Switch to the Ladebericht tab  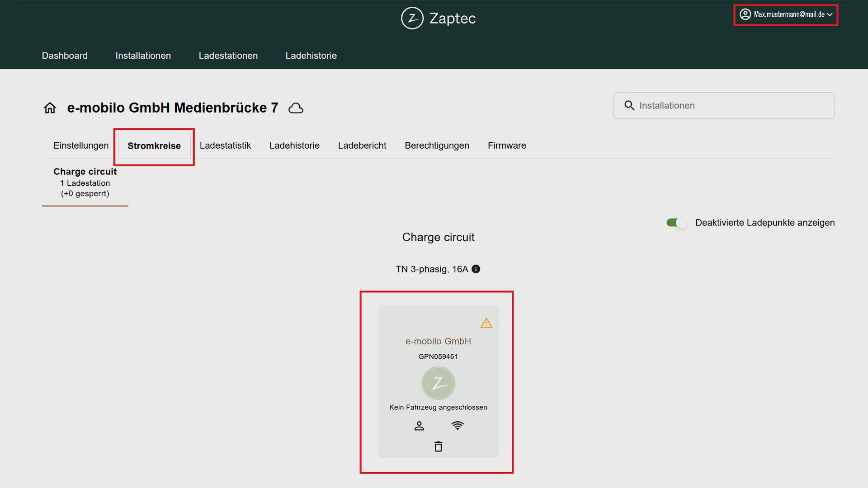362,145
